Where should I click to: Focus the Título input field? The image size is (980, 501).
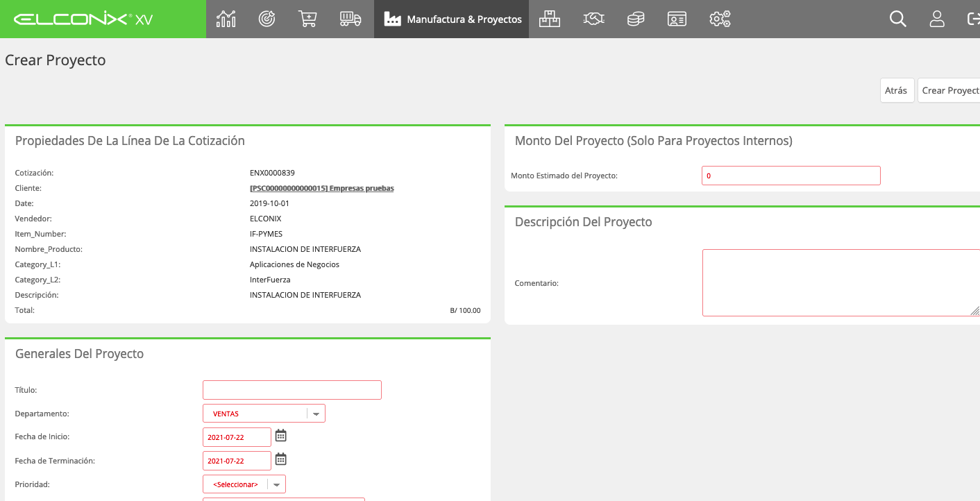point(292,390)
